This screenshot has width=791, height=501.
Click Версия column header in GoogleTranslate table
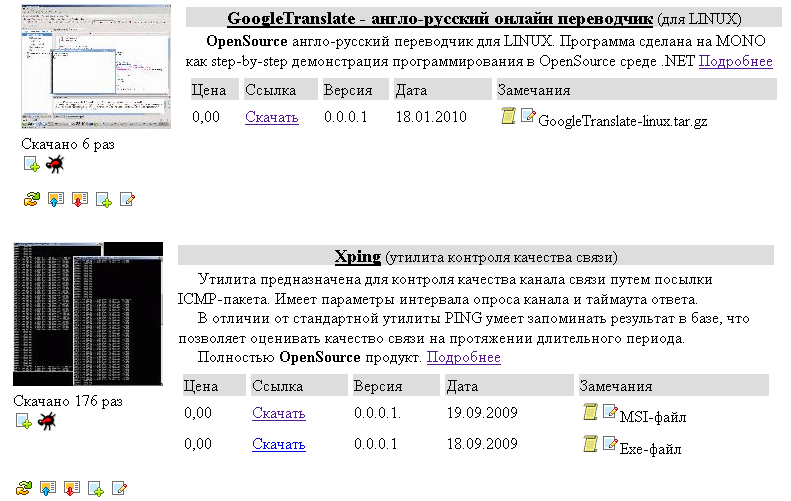click(355, 90)
